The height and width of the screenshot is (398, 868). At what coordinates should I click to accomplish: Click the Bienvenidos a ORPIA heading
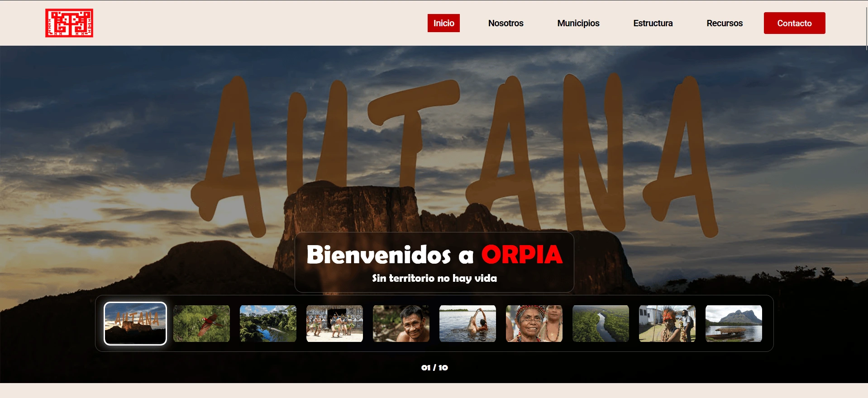pos(434,254)
